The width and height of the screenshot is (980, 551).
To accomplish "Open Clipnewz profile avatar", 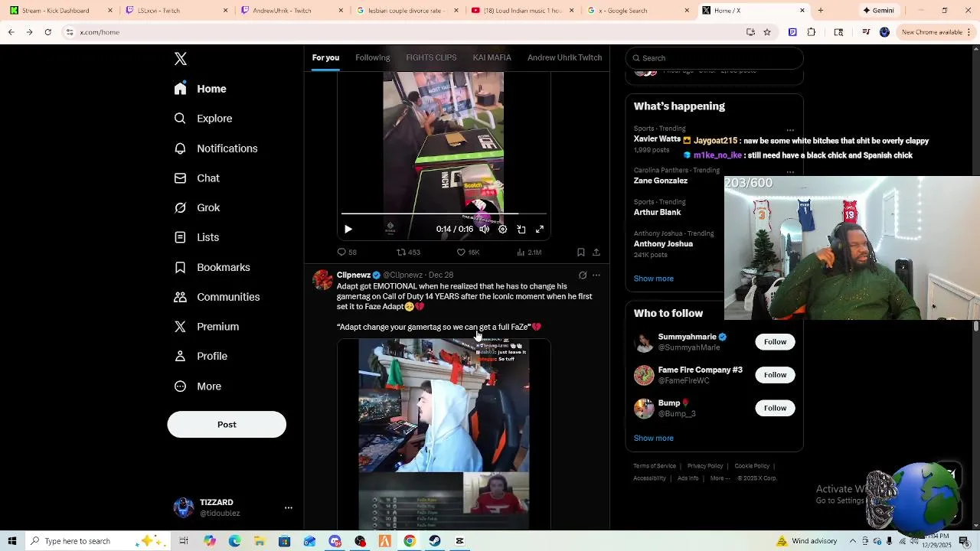I will [322, 279].
